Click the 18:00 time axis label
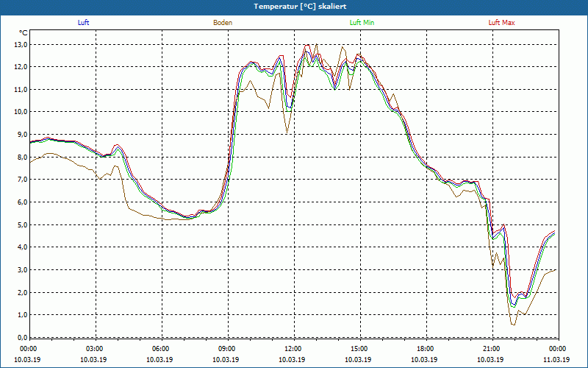Viewport: 588px width, 368px height. click(424, 349)
